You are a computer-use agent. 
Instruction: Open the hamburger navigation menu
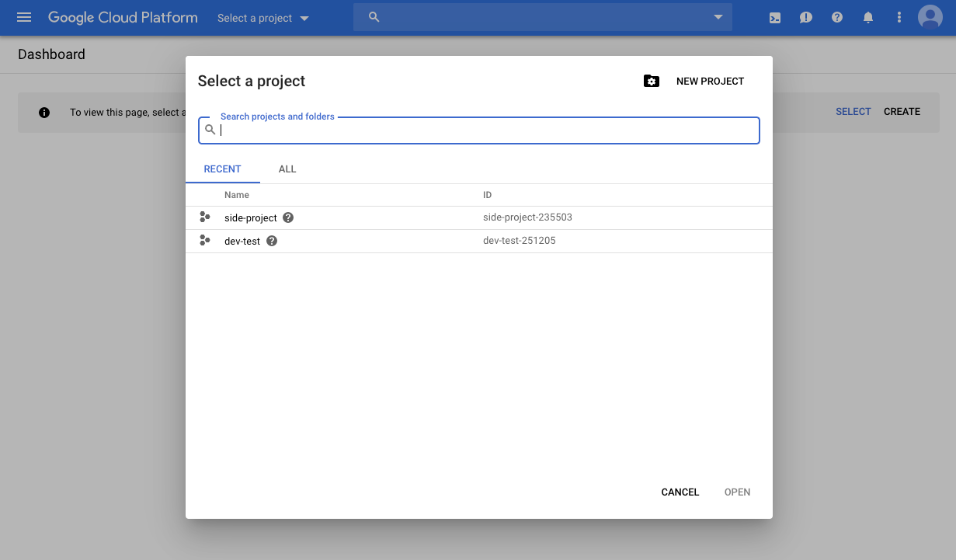point(24,17)
